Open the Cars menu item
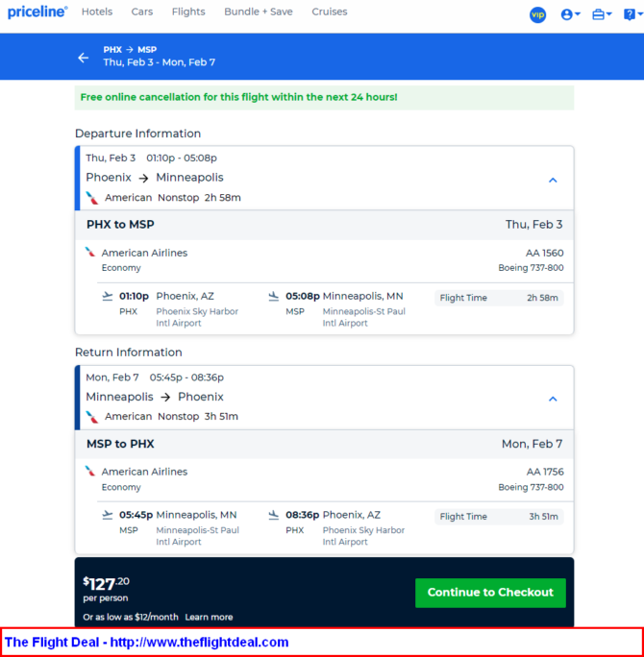This screenshot has width=644, height=657. point(141,12)
